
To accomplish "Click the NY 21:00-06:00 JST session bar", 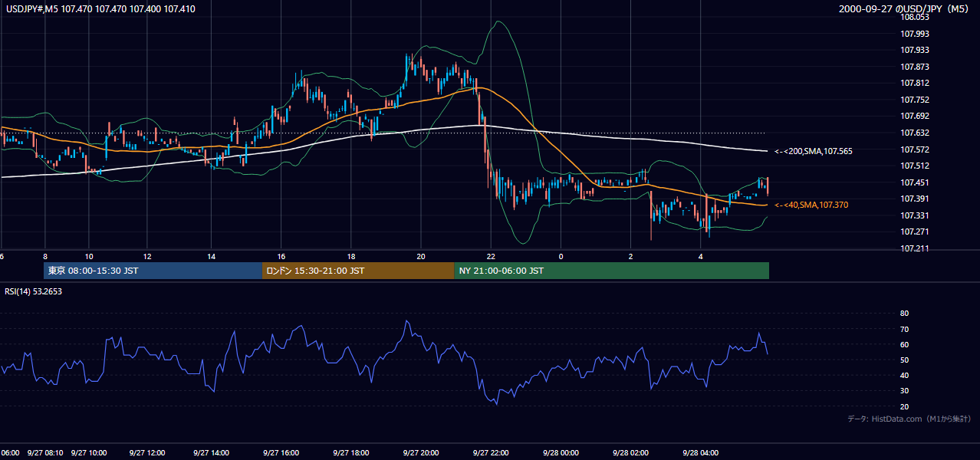I will coord(612,271).
